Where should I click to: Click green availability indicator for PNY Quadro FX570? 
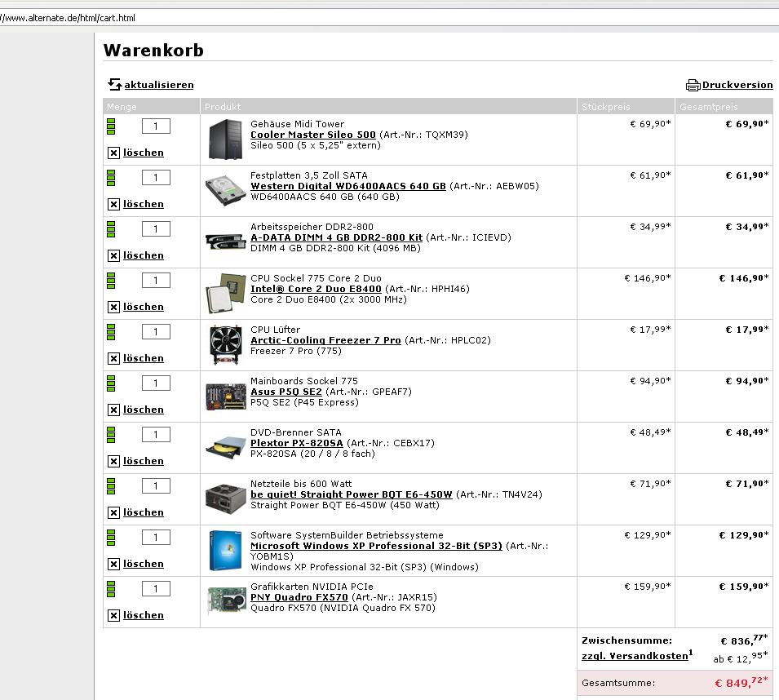click(111, 589)
